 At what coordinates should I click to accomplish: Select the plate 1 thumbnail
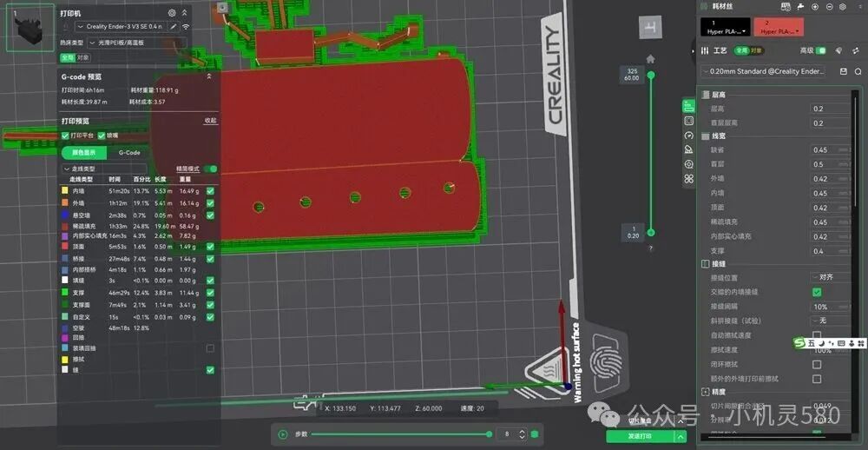[30, 28]
